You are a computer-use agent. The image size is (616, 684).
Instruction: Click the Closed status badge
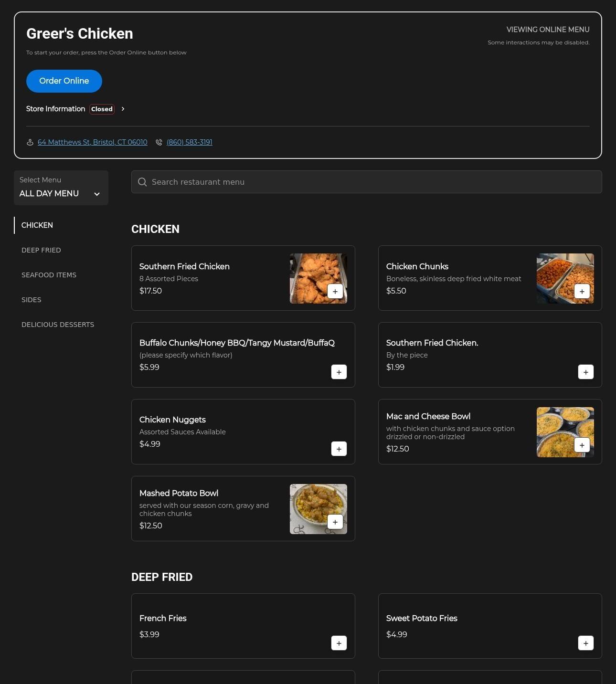click(102, 109)
